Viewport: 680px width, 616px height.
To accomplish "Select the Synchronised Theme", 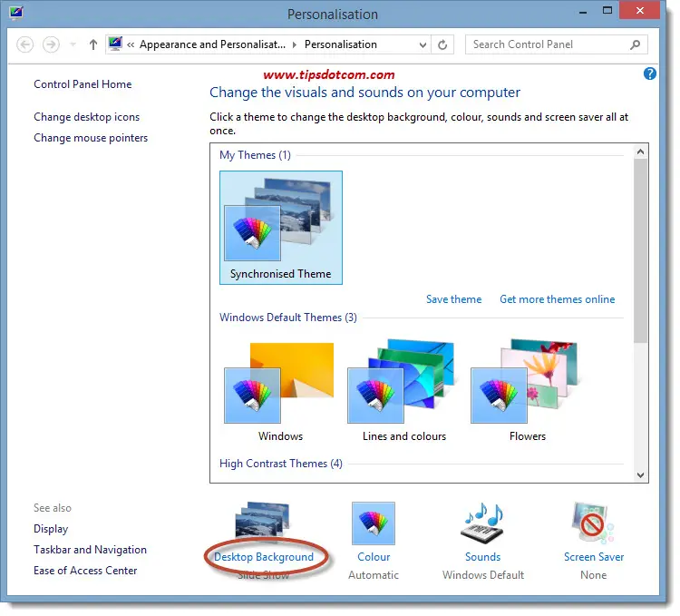I will (x=281, y=228).
